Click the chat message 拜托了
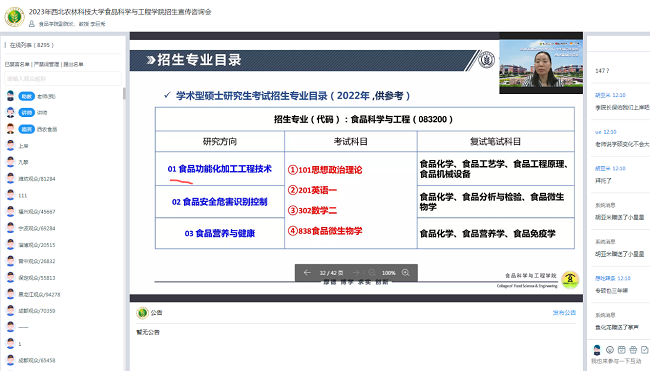This screenshot has height=371, width=650. (603, 181)
